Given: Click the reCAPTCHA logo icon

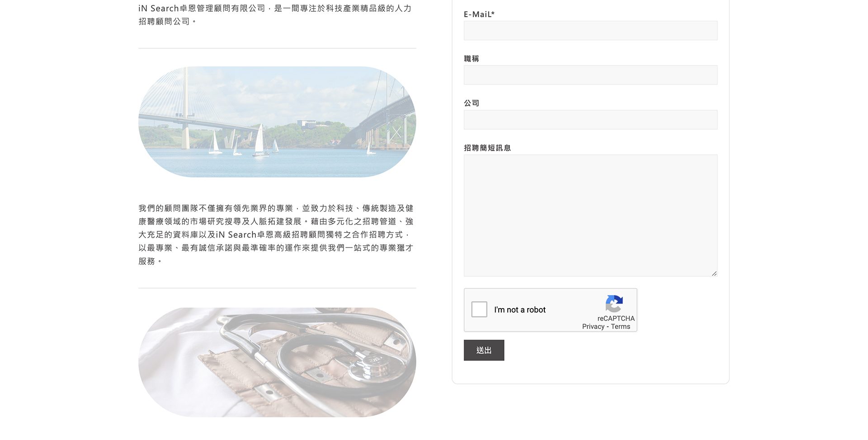Looking at the screenshot, I should (x=614, y=304).
